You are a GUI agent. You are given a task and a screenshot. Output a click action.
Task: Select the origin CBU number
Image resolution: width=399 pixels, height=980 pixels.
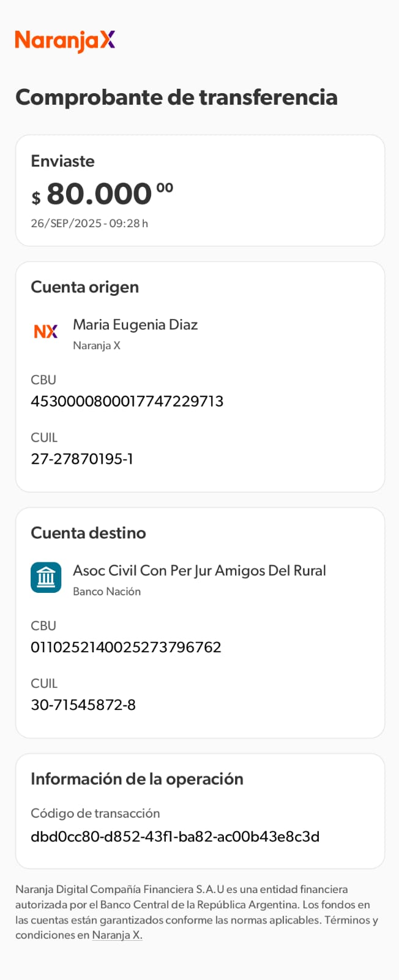click(127, 401)
